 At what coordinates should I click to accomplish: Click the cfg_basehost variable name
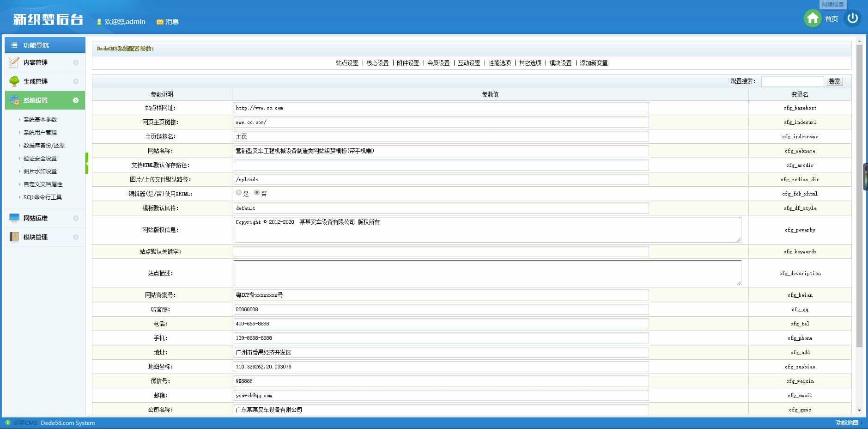800,108
